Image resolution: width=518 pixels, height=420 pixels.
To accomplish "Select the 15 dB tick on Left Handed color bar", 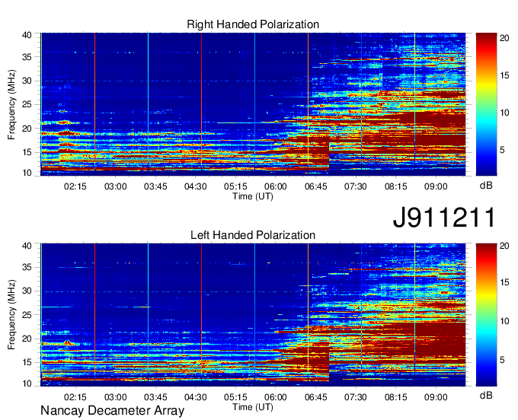I will (x=504, y=283).
